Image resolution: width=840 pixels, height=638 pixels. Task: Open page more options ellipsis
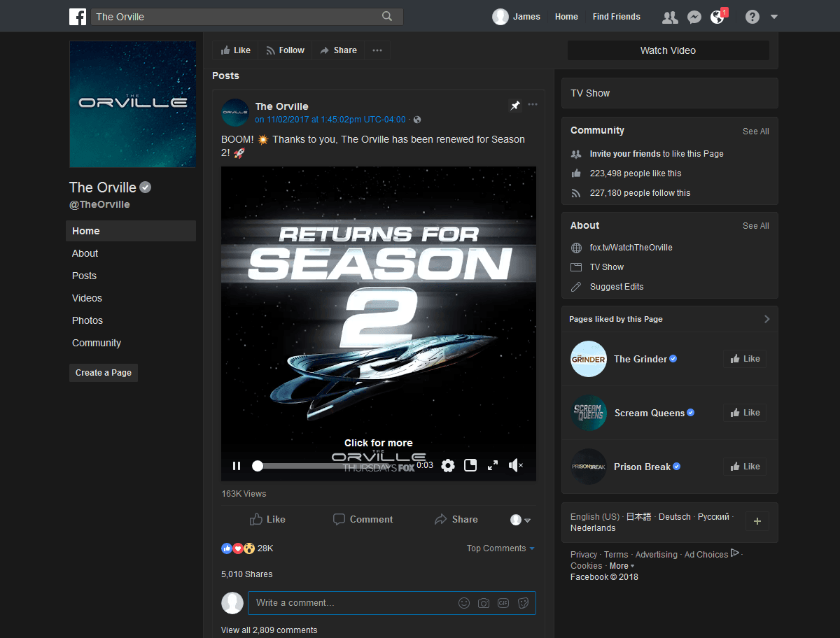(377, 50)
